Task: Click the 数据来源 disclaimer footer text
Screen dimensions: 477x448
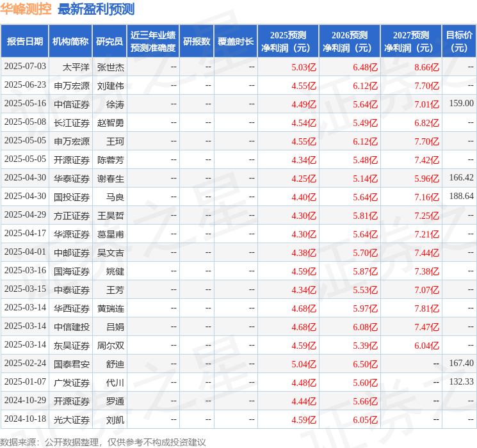Action: pyautogui.click(x=103, y=442)
